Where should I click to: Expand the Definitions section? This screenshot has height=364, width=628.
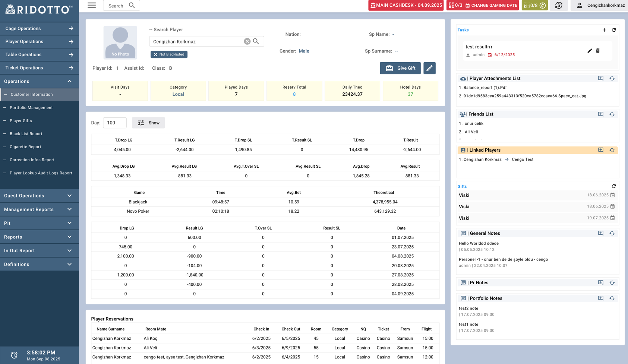(x=39, y=265)
